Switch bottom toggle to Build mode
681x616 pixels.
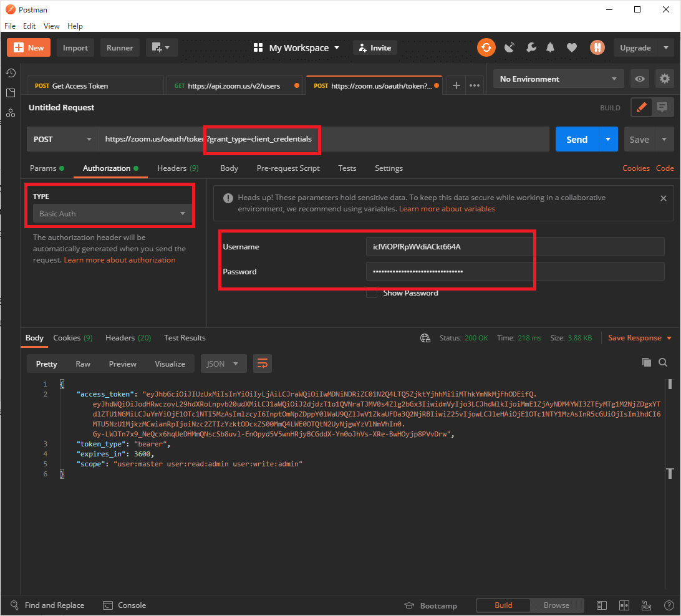point(503,605)
